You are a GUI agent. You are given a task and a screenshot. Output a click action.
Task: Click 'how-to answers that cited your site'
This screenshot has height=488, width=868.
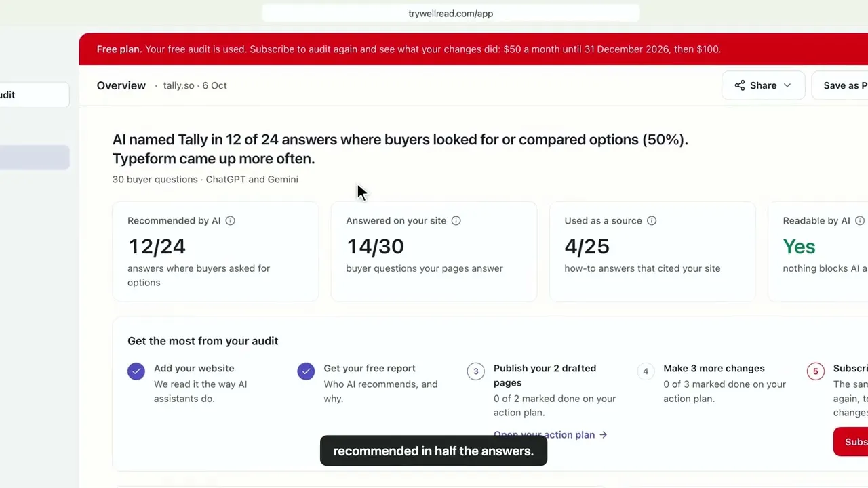click(642, 268)
